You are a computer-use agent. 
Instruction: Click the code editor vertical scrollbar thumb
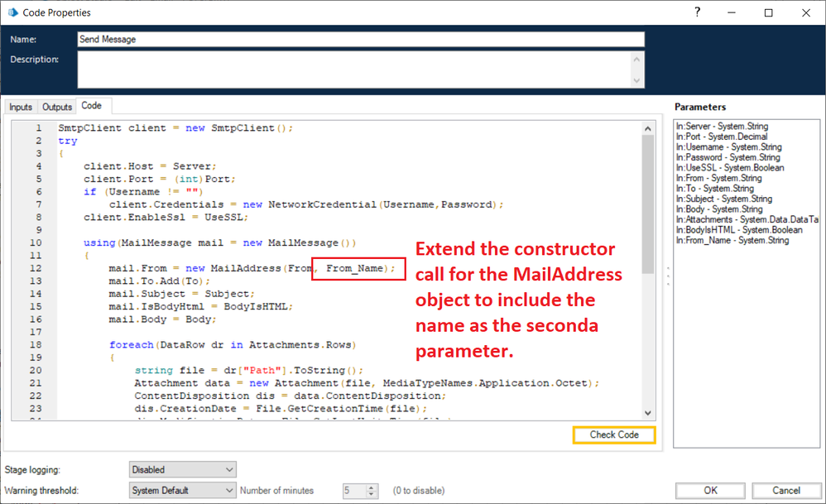(x=648, y=204)
